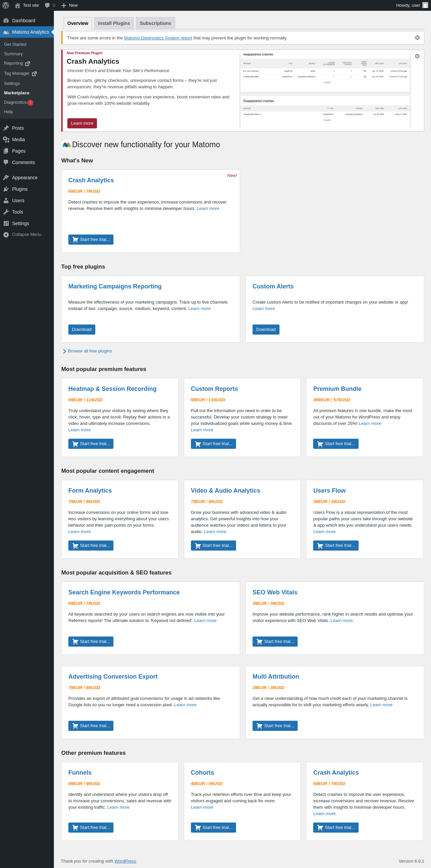
Task: Download the Custom Alerts plugin
Action: click(266, 330)
